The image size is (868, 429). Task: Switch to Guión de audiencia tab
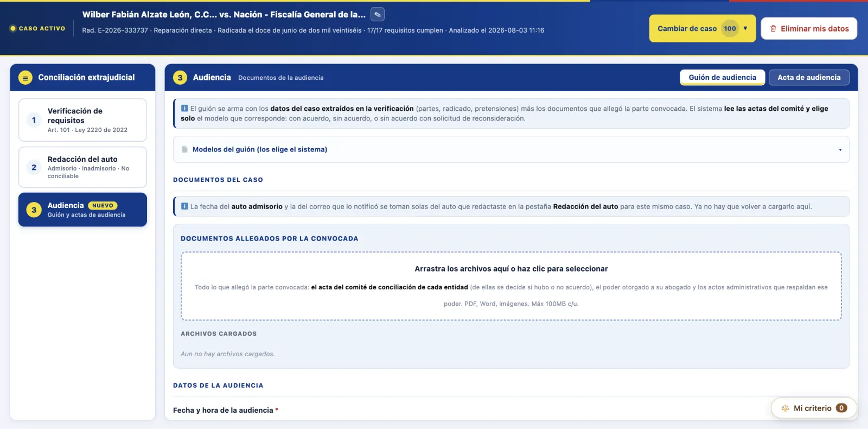click(722, 78)
